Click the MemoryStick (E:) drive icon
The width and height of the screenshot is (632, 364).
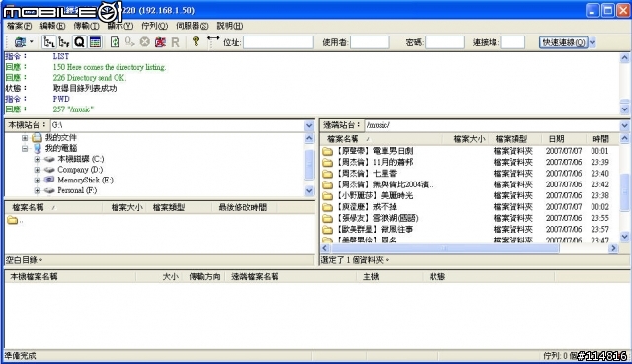tap(49, 180)
